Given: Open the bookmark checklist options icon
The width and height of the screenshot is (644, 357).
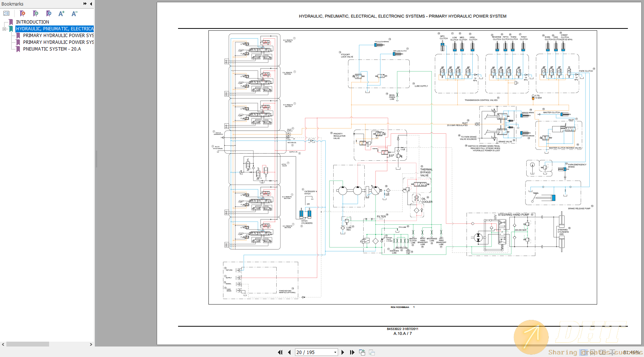Looking at the screenshot, I should click(6, 13).
